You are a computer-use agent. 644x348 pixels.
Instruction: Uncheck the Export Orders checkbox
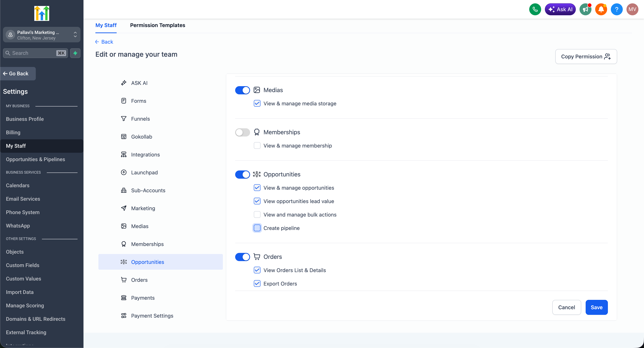point(257,283)
